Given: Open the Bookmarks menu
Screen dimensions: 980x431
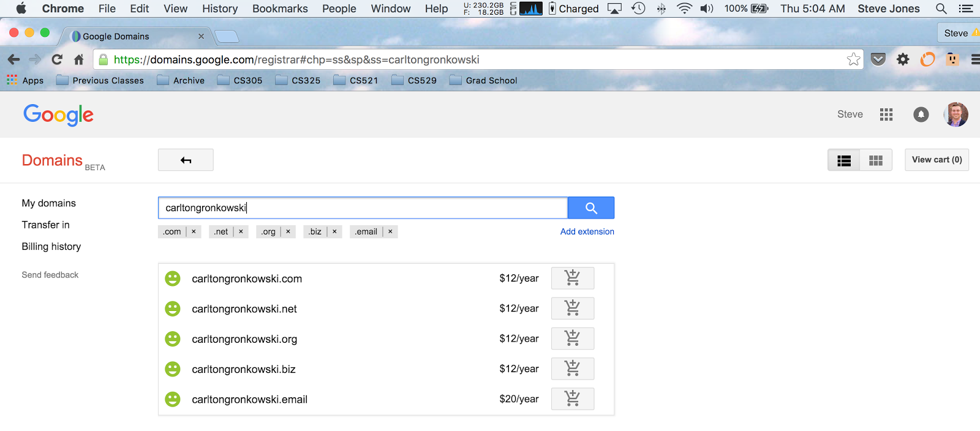Looking at the screenshot, I should click(280, 9).
